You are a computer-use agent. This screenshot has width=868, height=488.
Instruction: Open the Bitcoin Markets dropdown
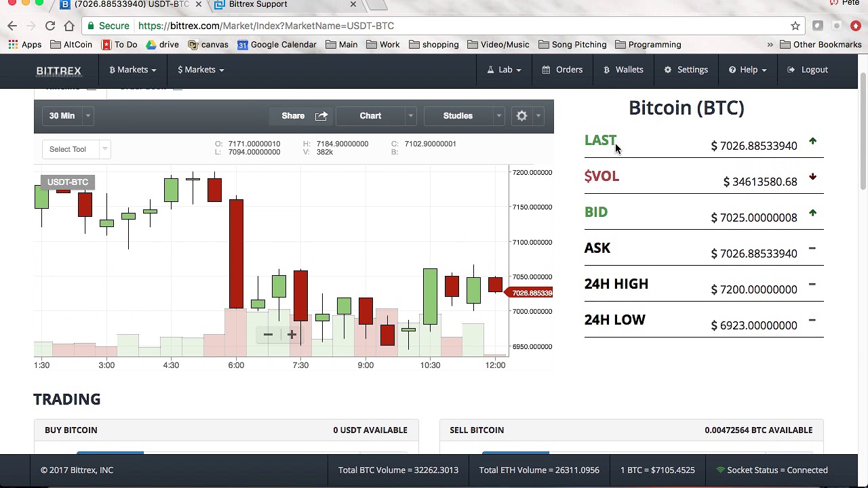pyautogui.click(x=132, y=70)
